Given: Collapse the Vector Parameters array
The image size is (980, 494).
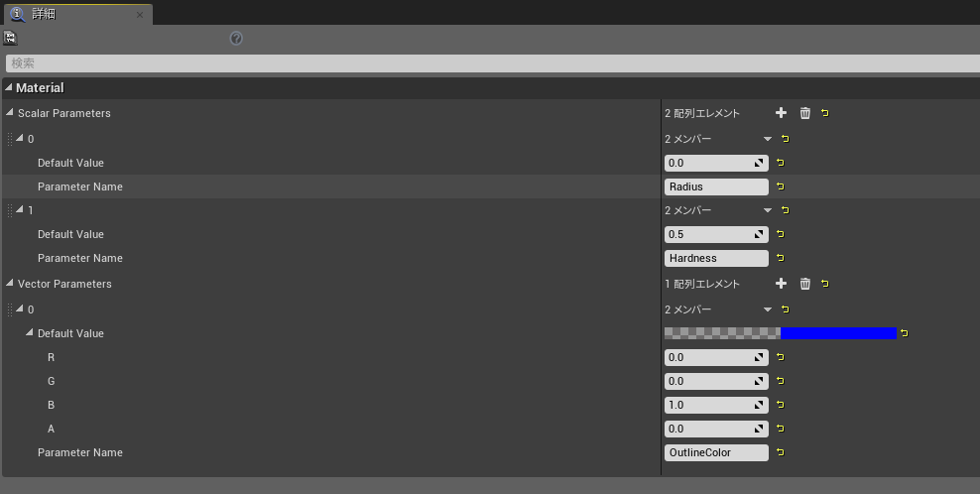Looking at the screenshot, I should pos(9,284).
